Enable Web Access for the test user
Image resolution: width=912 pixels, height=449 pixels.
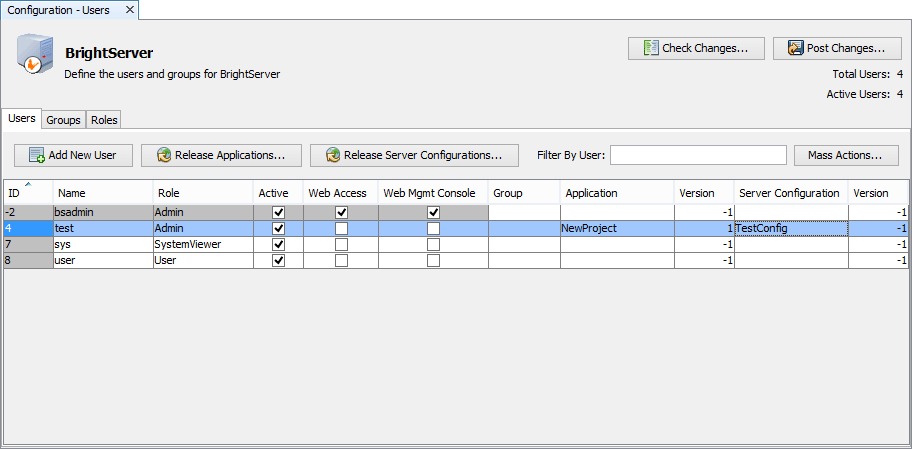pyautogui.click(x=341, y=229)
